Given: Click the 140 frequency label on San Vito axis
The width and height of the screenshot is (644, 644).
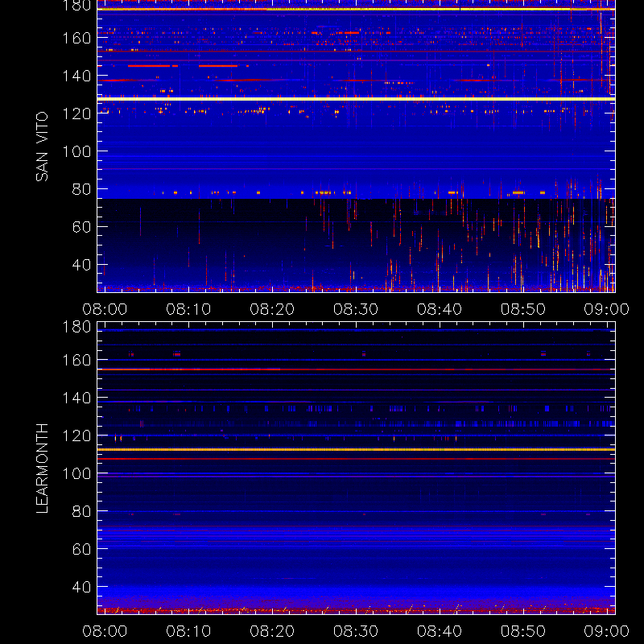Looking at the screenshot, I should [76, 76].
